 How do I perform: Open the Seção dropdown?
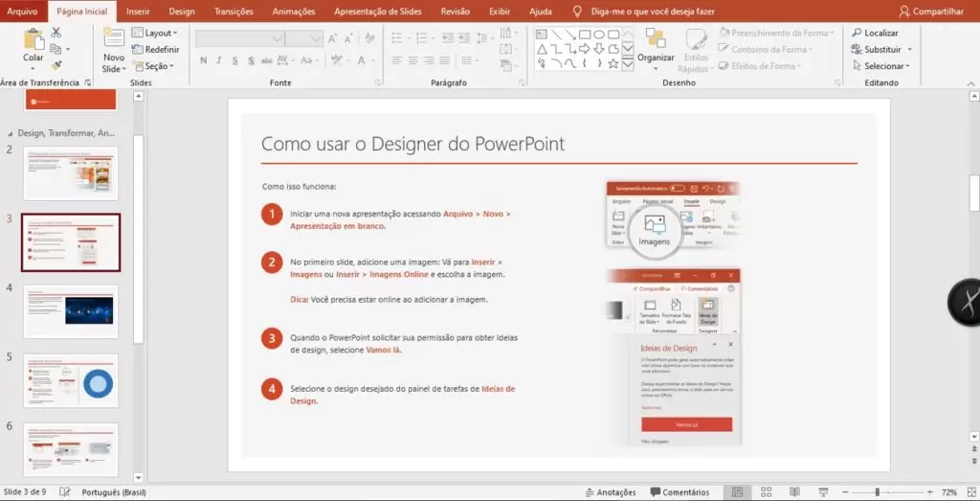(x=153, y=66)
